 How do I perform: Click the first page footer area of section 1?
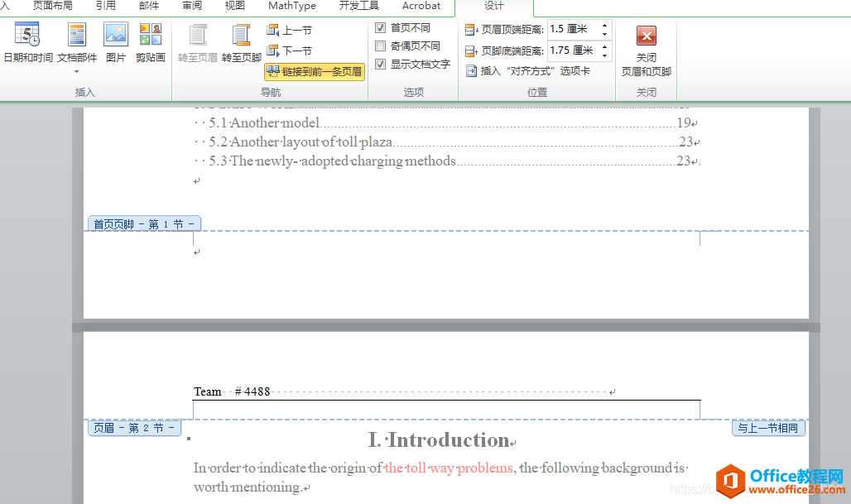coord(446,274)
